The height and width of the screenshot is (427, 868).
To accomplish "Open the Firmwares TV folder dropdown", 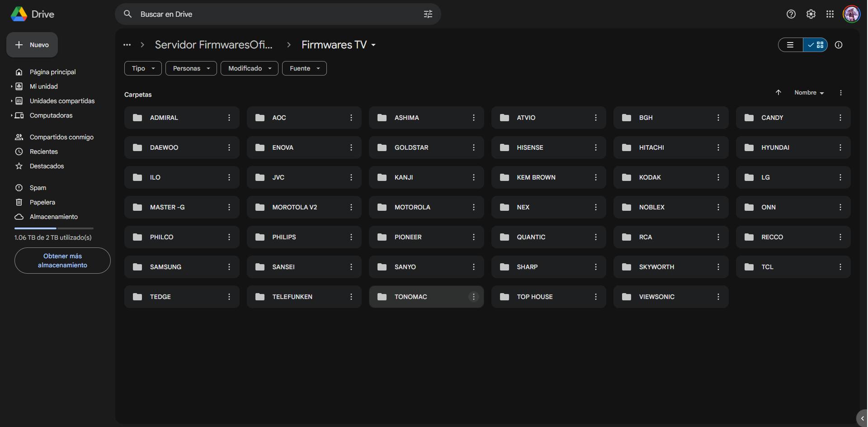I will (x=339, y=45).
